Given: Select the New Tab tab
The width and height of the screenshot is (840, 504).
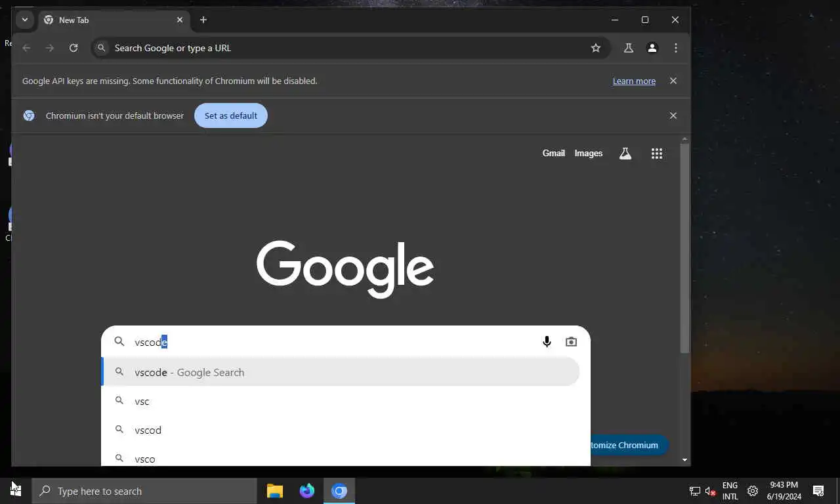Looking at the screenshot, I should [x=114, y=20].
